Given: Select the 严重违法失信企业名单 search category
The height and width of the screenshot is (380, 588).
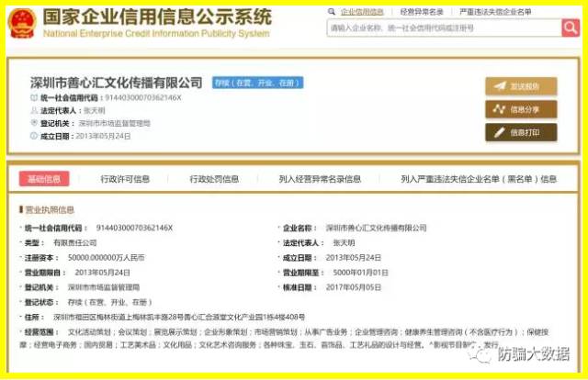Looking at the screenshot, I should point(495,12).
